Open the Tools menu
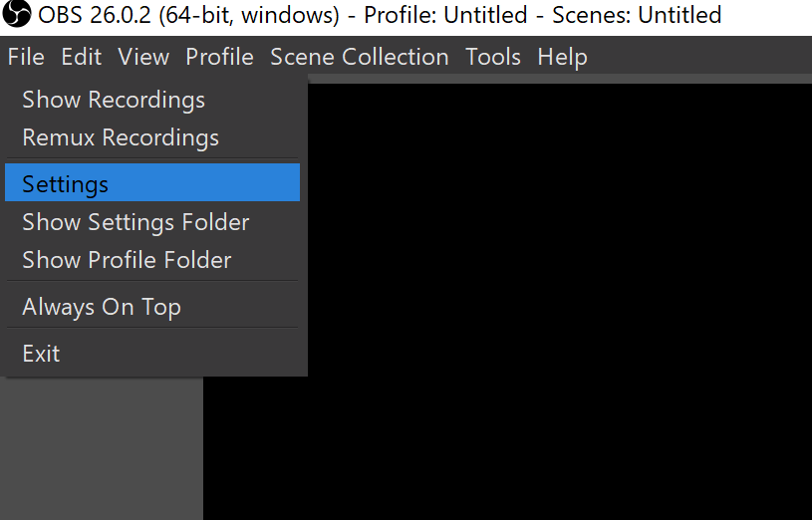Viewport: 812px width, 520px height. (x=493, y=57)
